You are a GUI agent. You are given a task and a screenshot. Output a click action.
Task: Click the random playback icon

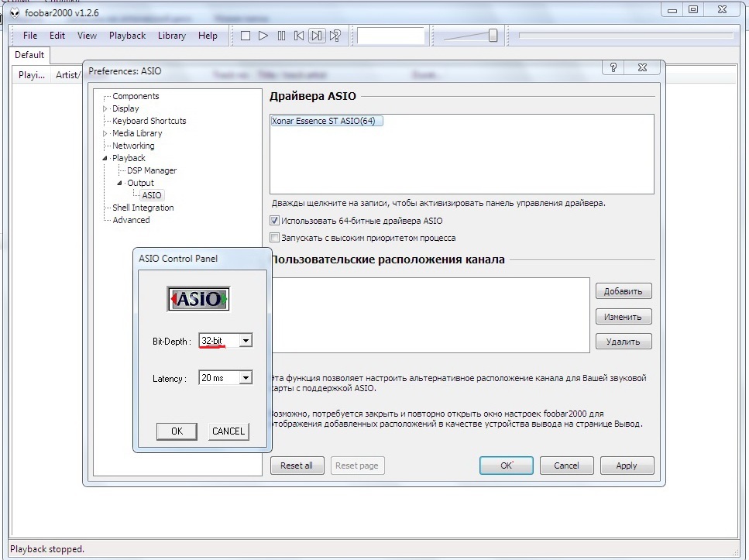tap(335, 36)
